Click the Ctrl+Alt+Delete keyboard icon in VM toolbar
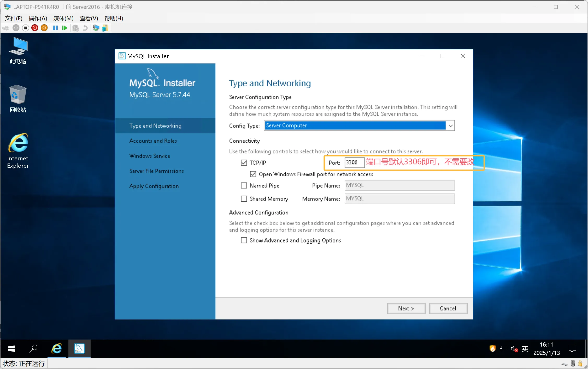The height and width of the screenshot is (369, 588). coord(5,28)
